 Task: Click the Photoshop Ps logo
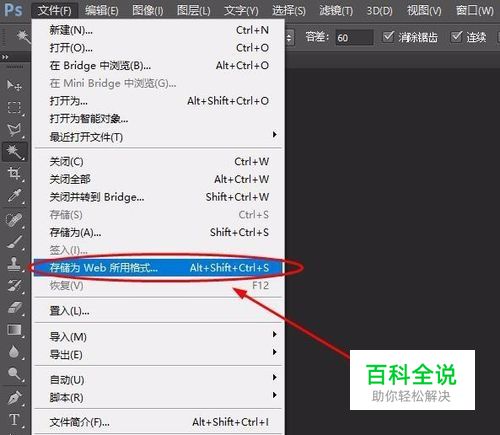tap(13, 10)
